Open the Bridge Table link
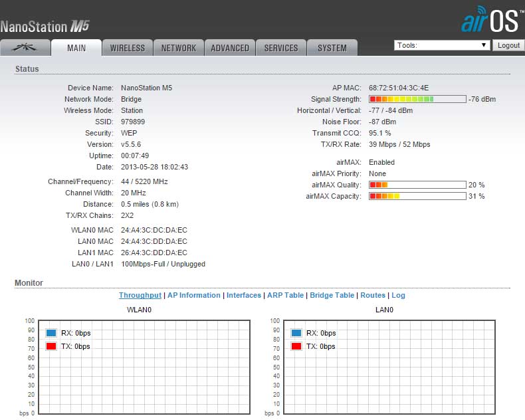This screenshot has width=525, height=420. pyautogui.click(x=332, y=295)
